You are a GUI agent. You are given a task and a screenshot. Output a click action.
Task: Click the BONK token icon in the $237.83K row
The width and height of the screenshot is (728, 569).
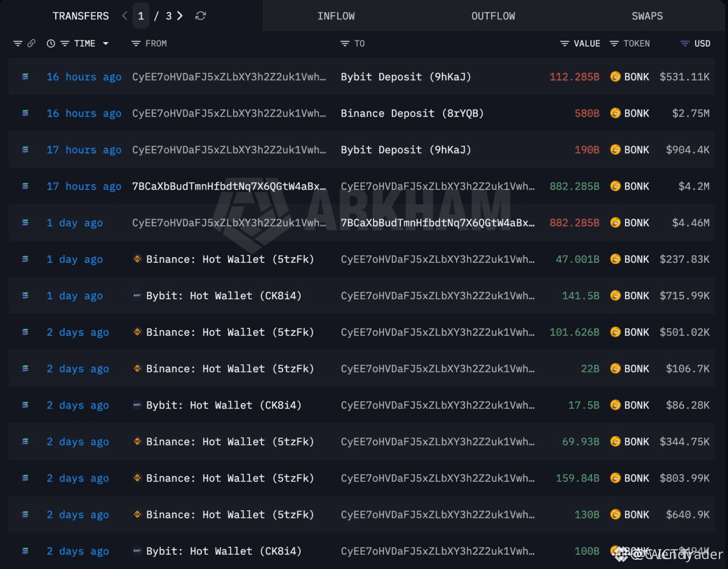[615, 259]
